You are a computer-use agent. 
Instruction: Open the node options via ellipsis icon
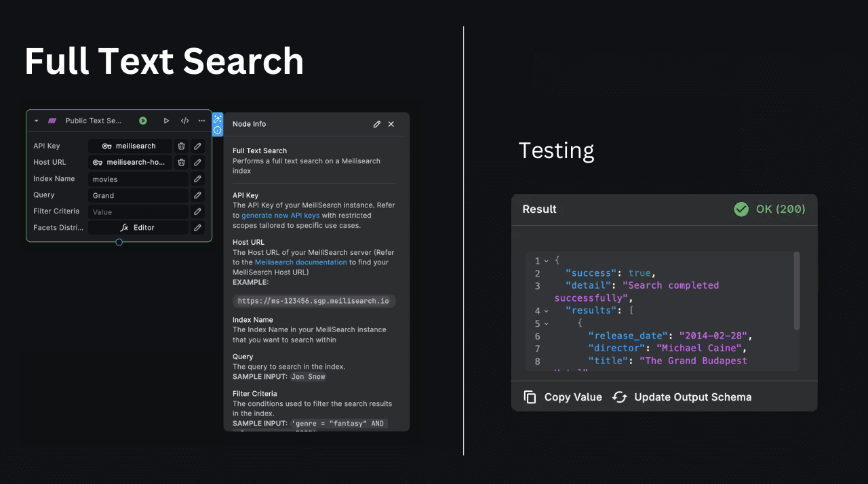pos(201,121)
